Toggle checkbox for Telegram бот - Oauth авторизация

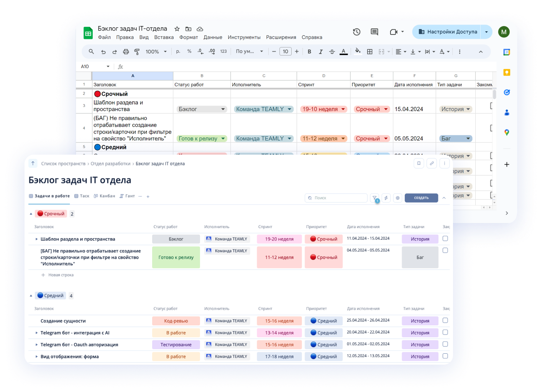(x=445, y=344)
